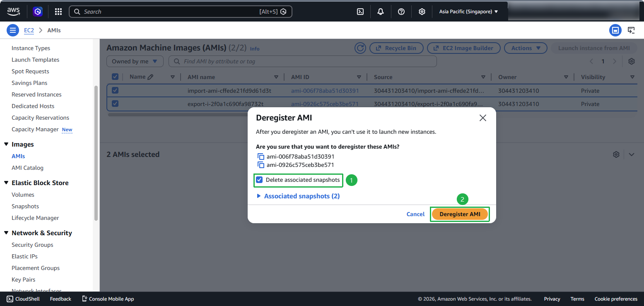Click the screen feedback icon beside the panel icon

(x=631, y=30)
